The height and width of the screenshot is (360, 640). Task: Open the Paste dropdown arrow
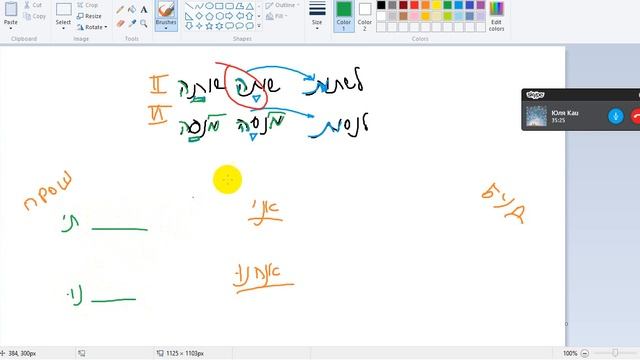click(11, 28)
